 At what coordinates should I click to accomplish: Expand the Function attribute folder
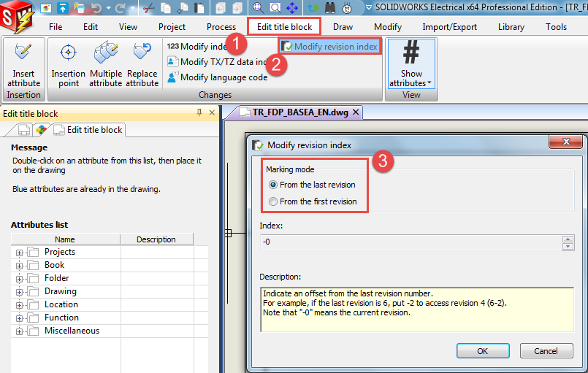[19, 318]
